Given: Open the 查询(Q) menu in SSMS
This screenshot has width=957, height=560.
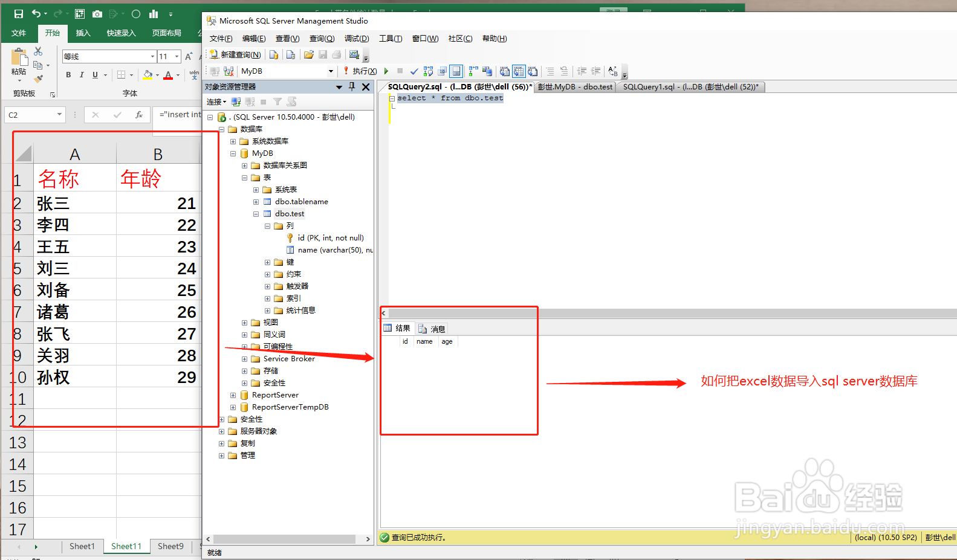Looking at the screenshot, I should [x=322, y=39].
